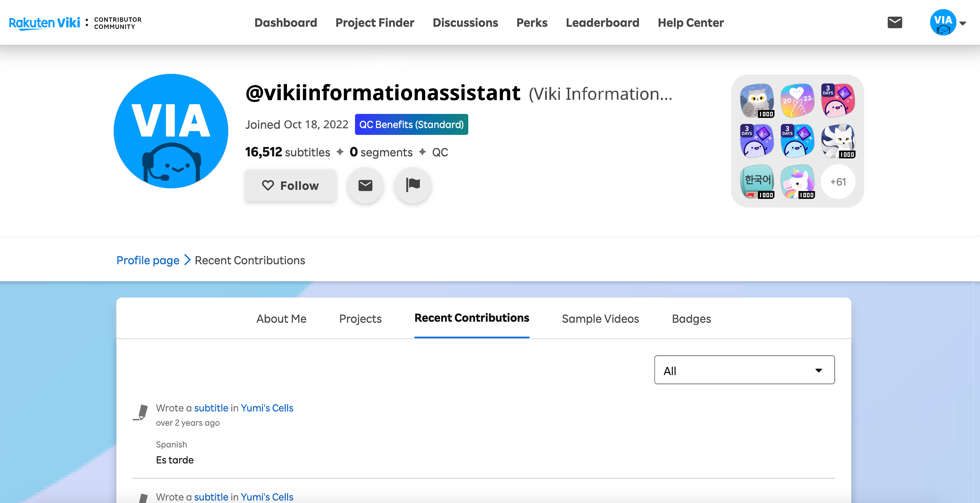The width and height of the screenshot is (980, 503).
Task: Switch to the About Me tab
Action: [281, 319]
